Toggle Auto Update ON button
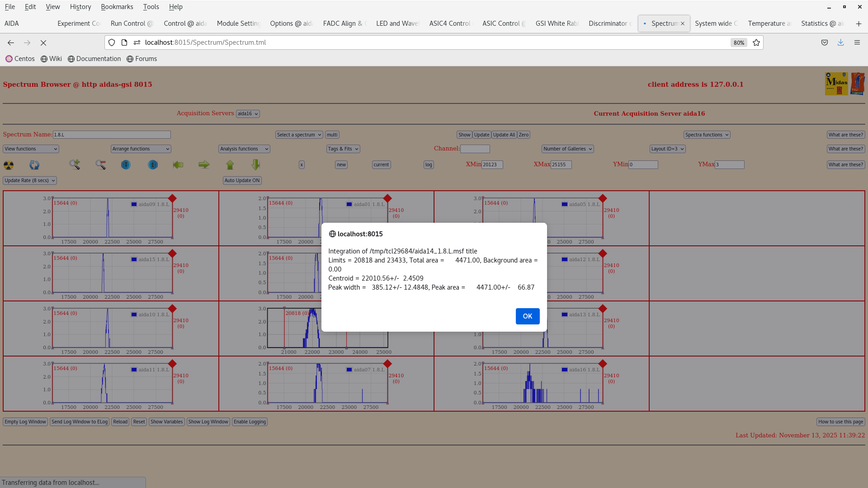The width and height of the screenshot is (868, 488). [242, 180]
